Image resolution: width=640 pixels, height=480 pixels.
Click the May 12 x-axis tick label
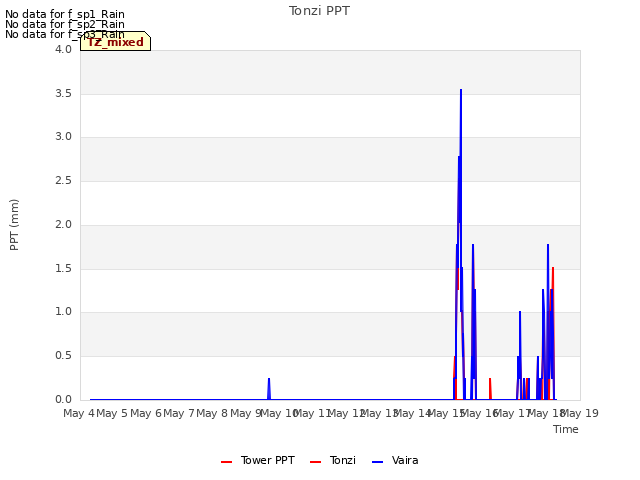point(347,413)
